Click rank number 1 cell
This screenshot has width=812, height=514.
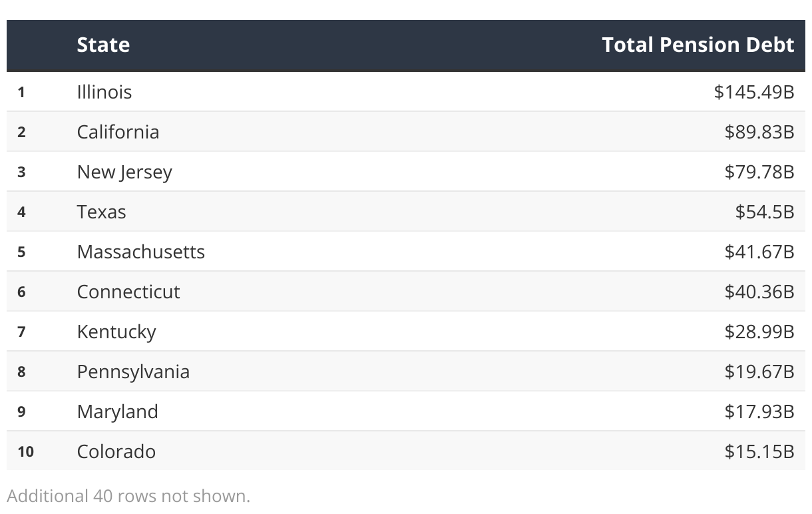[x=21, y=92]
